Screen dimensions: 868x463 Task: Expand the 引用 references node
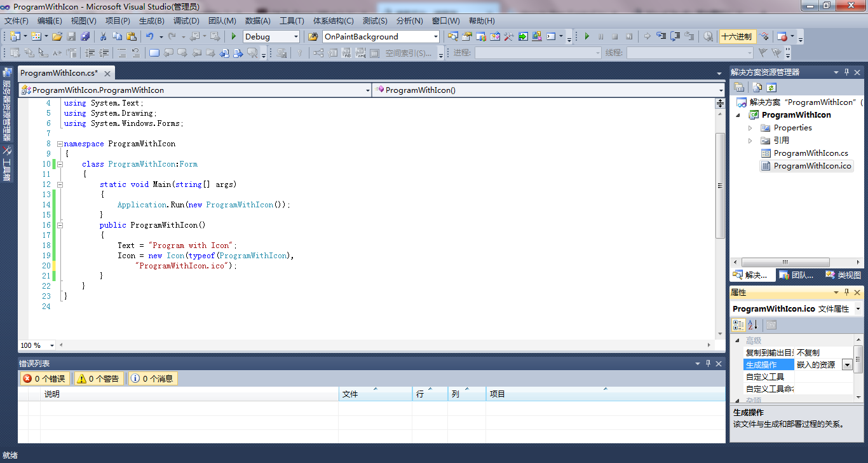coord(750,141)
